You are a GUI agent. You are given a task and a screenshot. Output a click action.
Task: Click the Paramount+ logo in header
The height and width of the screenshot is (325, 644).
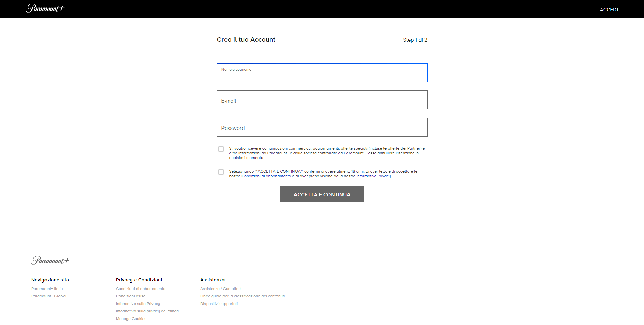coord(45,8)
